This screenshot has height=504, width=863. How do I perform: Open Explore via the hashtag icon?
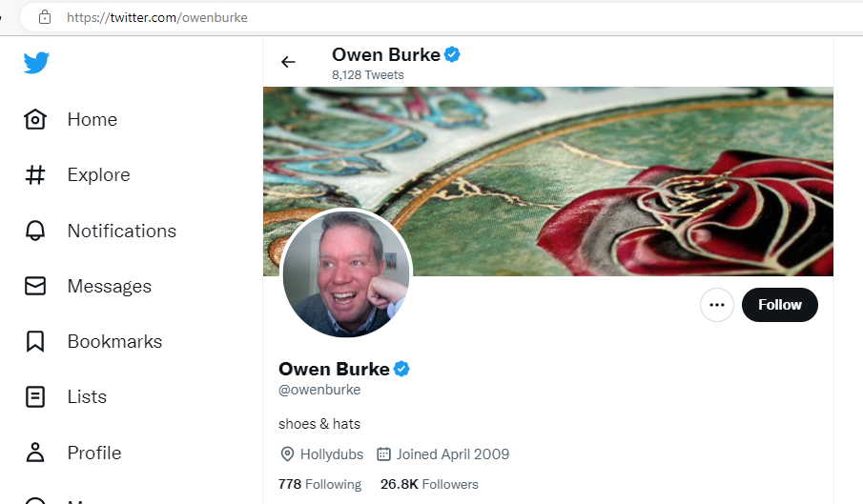[35, 174]
